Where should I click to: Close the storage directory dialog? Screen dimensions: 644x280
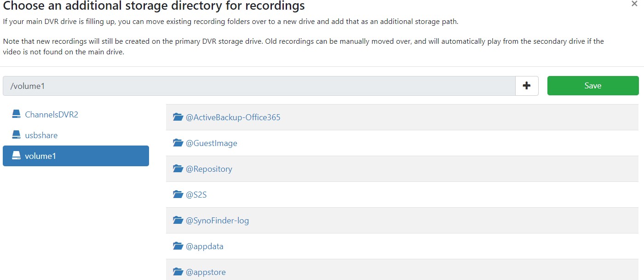(x=634, y=4)
